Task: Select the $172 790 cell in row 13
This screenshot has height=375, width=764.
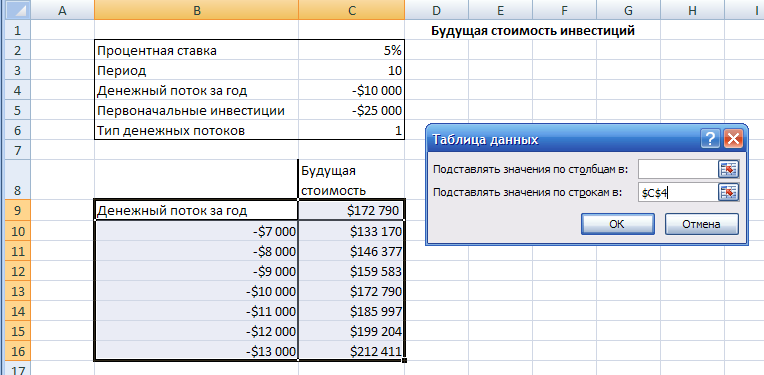Action: (351, 291)
